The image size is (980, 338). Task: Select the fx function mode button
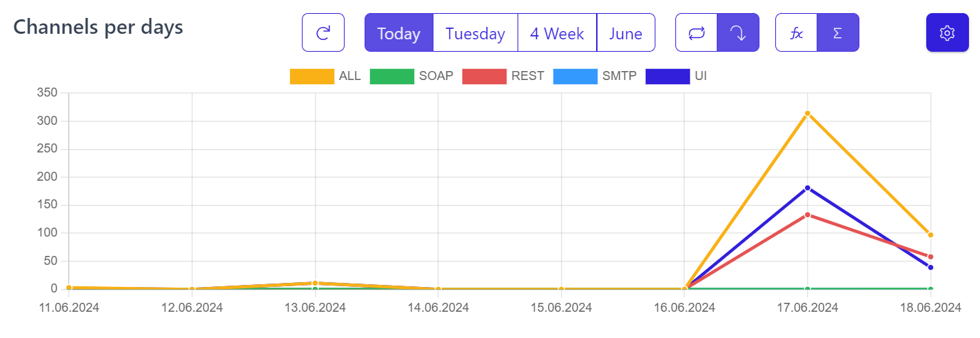click(x=796, y=32)
